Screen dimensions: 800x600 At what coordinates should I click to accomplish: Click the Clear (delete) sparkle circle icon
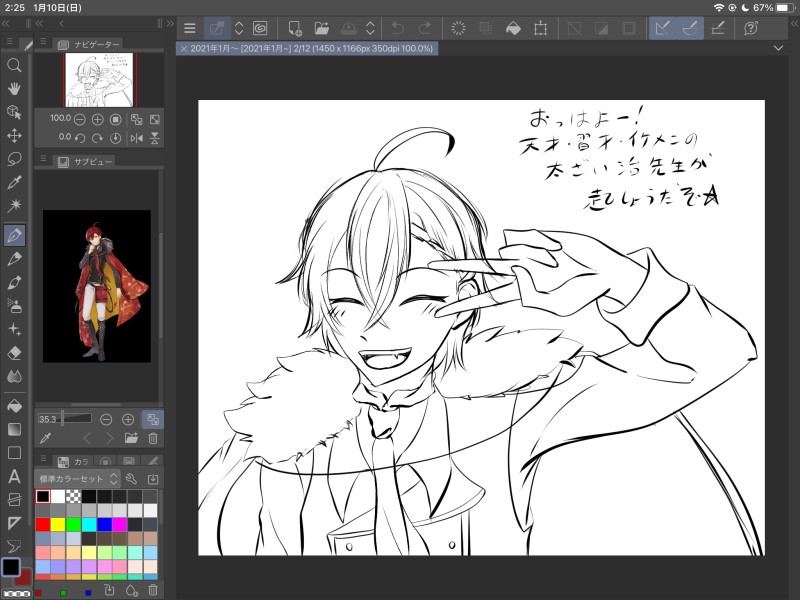(x=458, y=28)
